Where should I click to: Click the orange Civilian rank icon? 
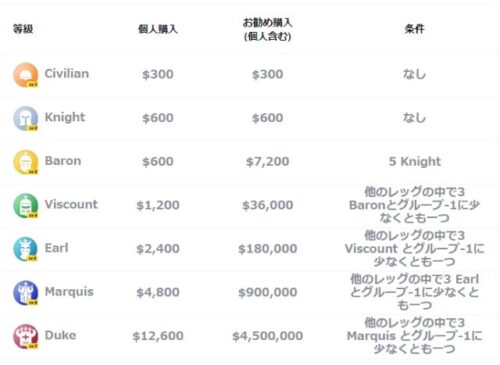point(26,75)
